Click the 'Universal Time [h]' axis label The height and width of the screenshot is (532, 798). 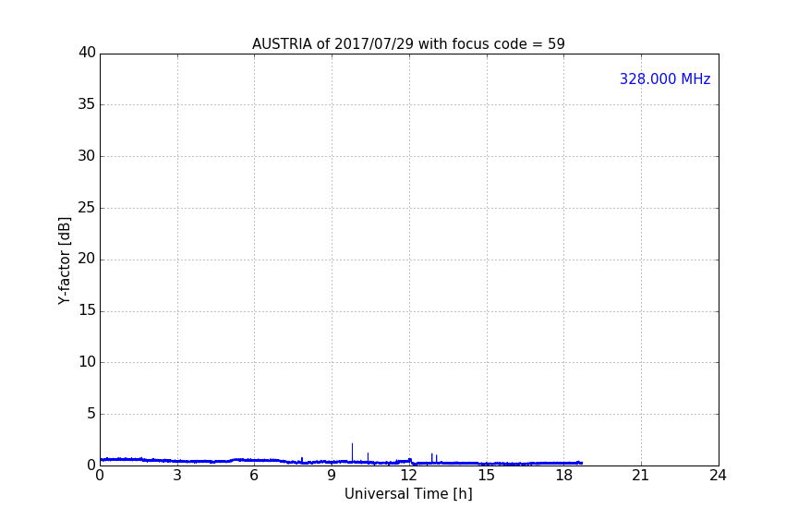[408, 494]
